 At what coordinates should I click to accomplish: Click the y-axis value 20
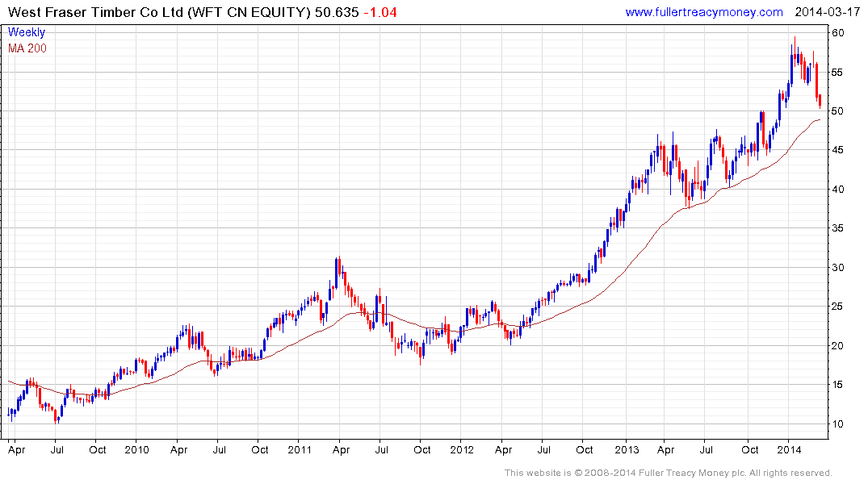[x=838, y=346]
